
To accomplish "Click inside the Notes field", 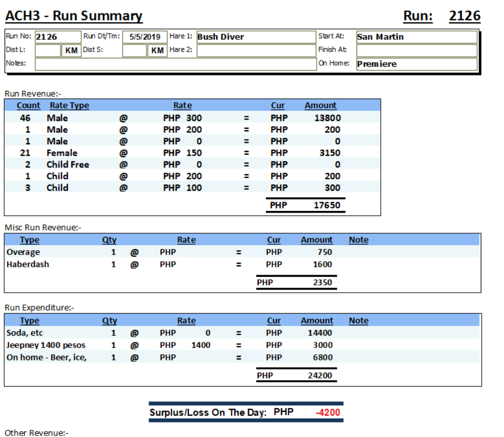I will (175, 64).
